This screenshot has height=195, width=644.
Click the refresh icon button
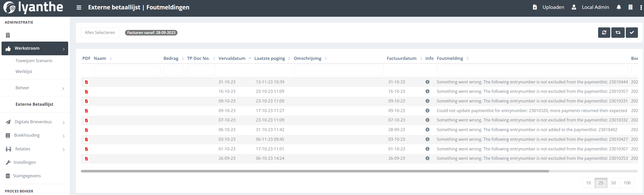604,33
